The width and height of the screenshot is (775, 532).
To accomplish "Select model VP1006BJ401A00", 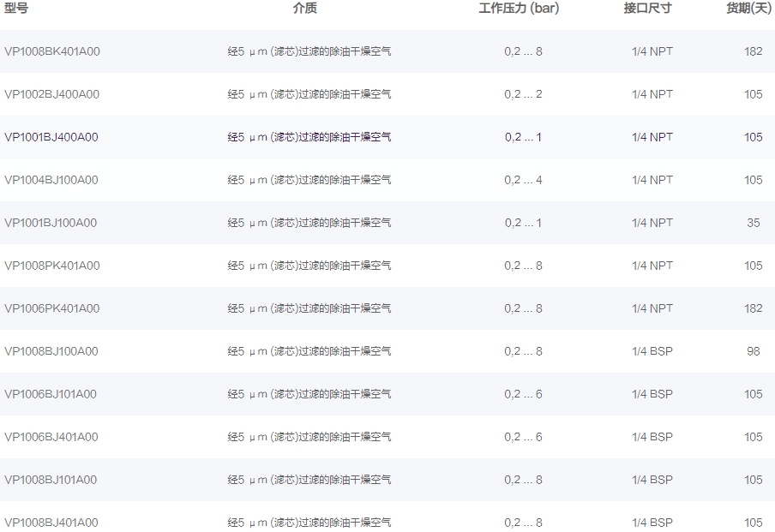I will click(x=51, y=437).
